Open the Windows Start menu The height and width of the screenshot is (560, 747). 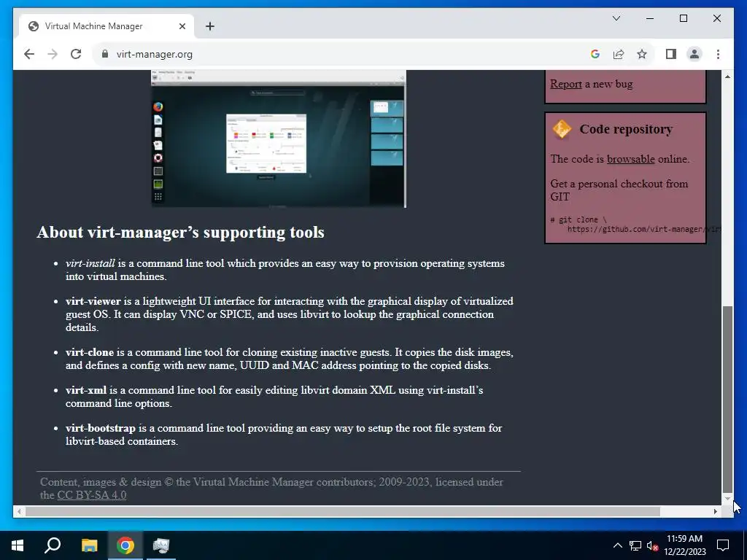click(x=18, y=545)
